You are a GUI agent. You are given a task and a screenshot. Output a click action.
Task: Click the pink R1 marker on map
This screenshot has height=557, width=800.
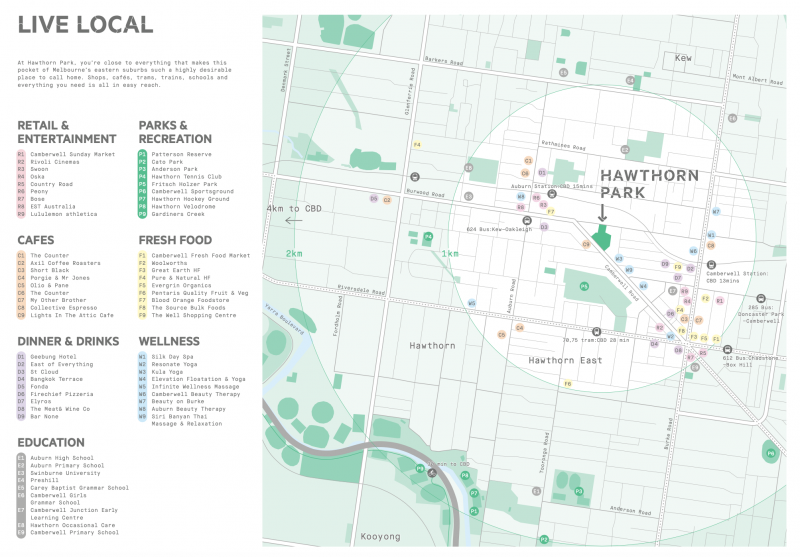719,301
